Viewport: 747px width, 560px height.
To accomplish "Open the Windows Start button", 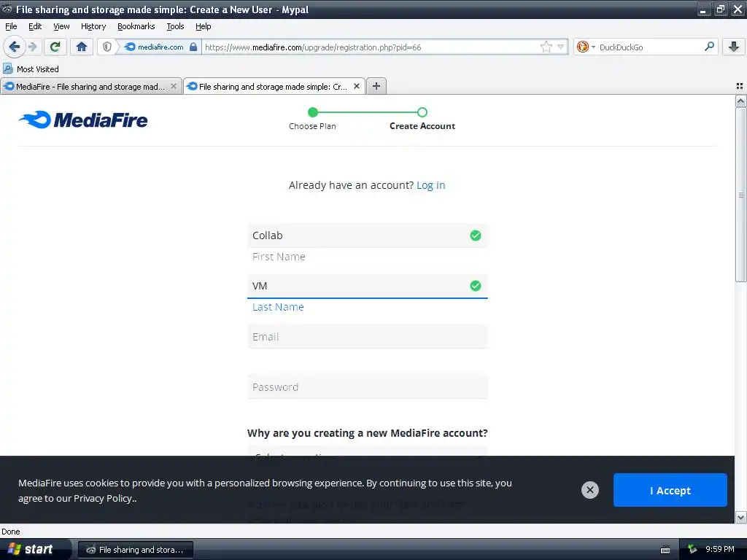I will 34,549.
